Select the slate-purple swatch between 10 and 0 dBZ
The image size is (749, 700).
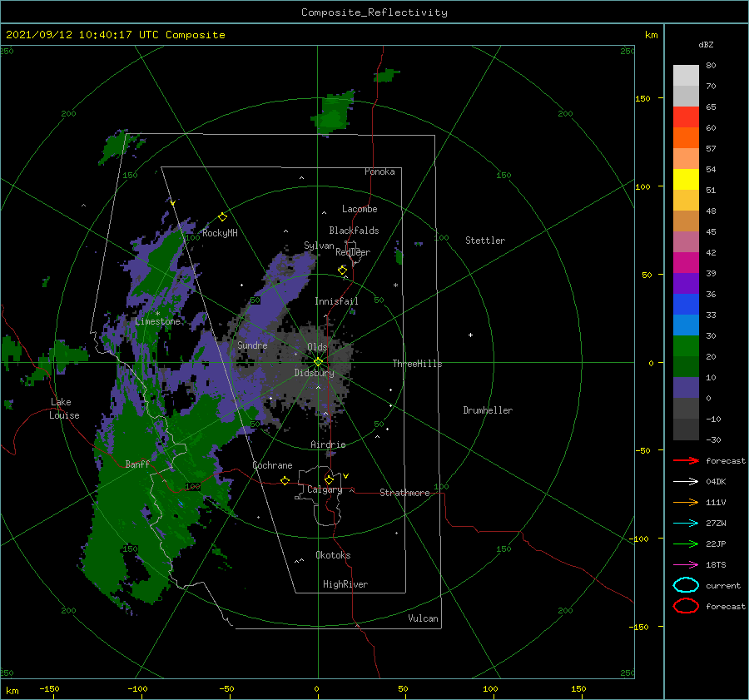pos(686,387)
